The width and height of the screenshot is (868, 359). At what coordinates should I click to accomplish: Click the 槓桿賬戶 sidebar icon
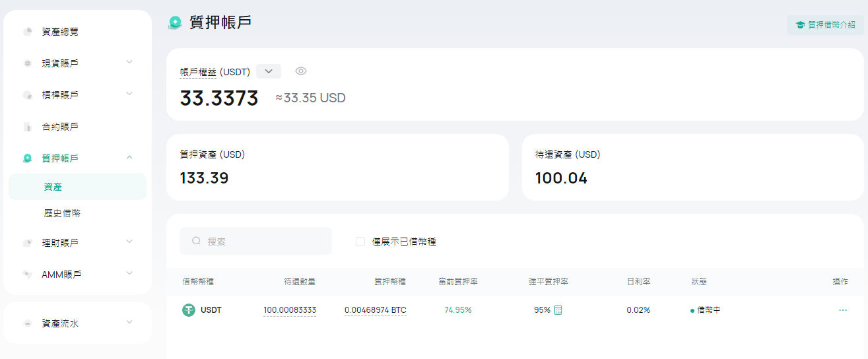click(28, 95)
